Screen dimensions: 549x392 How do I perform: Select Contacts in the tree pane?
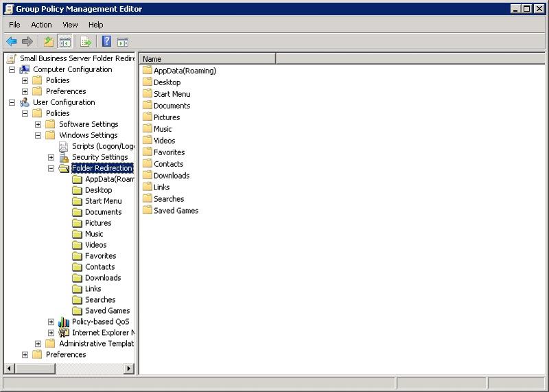(x=100, y=266)
